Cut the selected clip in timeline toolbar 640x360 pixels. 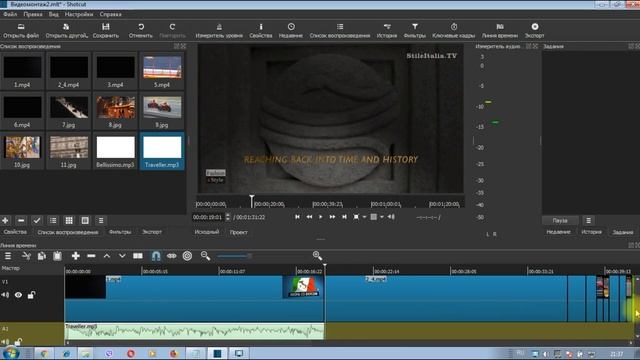26,256
